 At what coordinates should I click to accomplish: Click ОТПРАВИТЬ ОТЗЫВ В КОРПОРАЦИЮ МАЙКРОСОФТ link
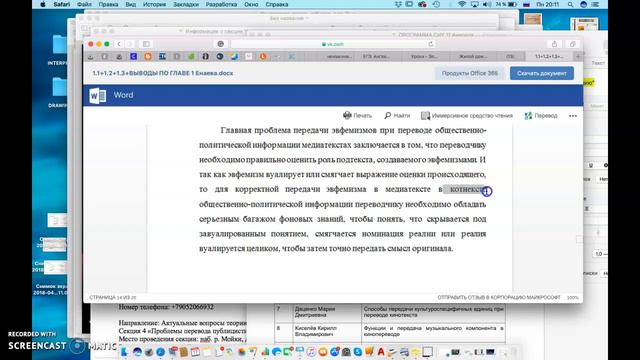click(499, 298)
